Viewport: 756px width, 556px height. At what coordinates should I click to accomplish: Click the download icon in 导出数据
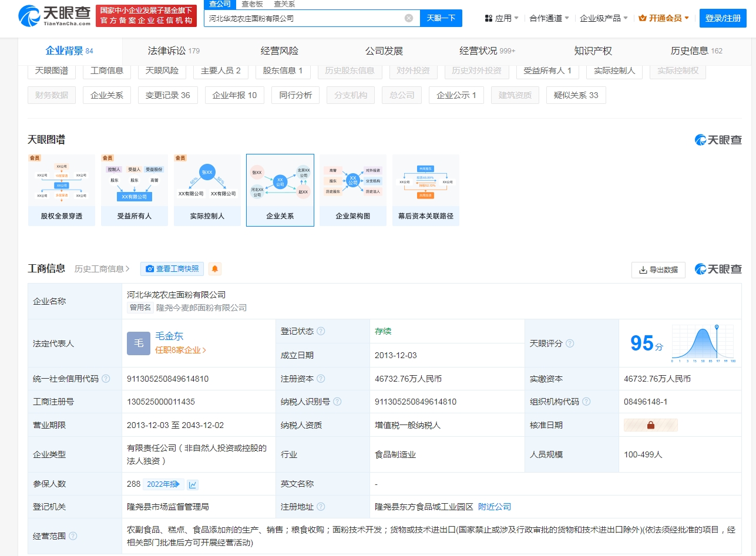click(x=643, y=270)
